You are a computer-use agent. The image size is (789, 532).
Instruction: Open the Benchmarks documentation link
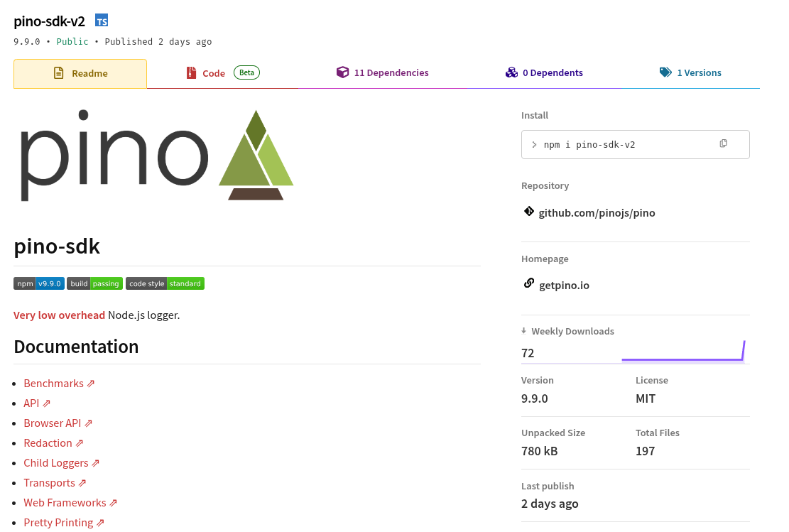click(54, 383)
